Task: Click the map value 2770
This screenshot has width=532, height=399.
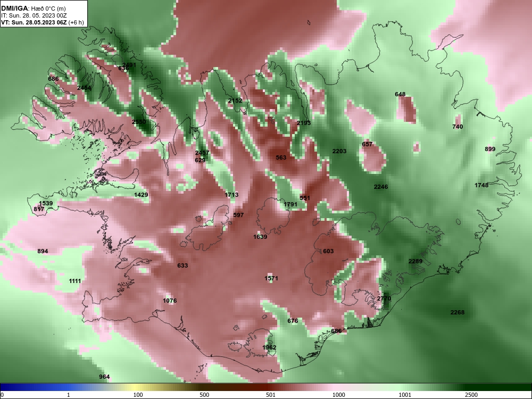Action: 385,298
